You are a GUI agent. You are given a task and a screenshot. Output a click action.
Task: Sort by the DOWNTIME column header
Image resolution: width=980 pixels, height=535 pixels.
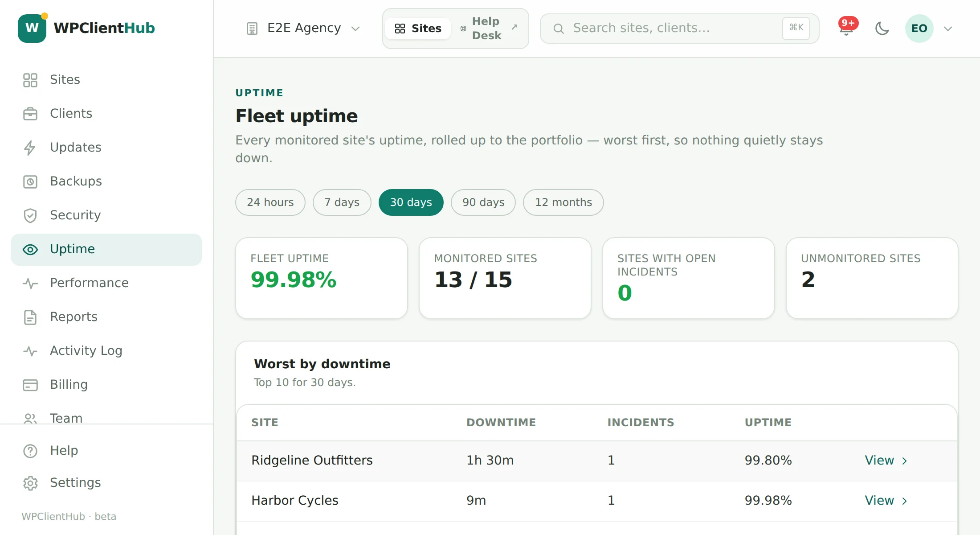[x=501, y=423]
